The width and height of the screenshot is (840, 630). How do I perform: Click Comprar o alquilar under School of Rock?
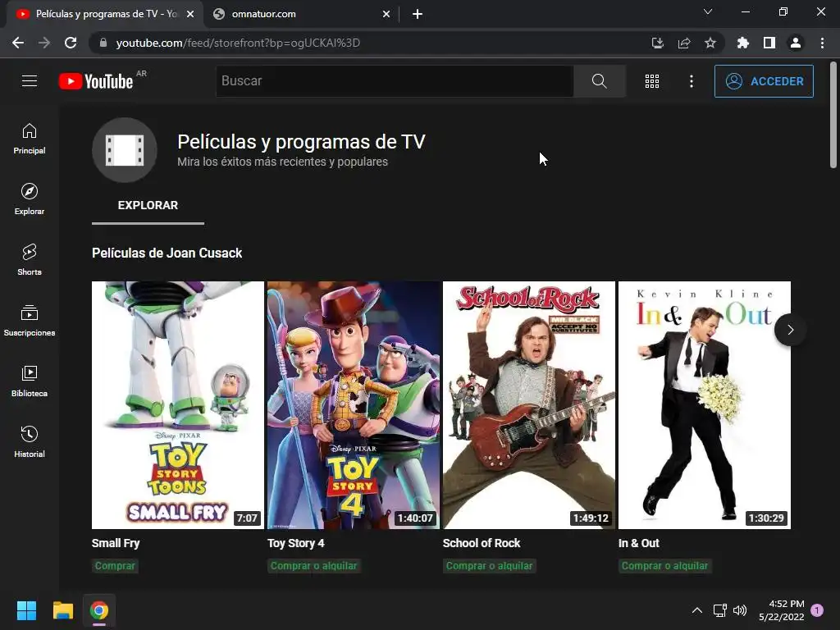[490, 566]
